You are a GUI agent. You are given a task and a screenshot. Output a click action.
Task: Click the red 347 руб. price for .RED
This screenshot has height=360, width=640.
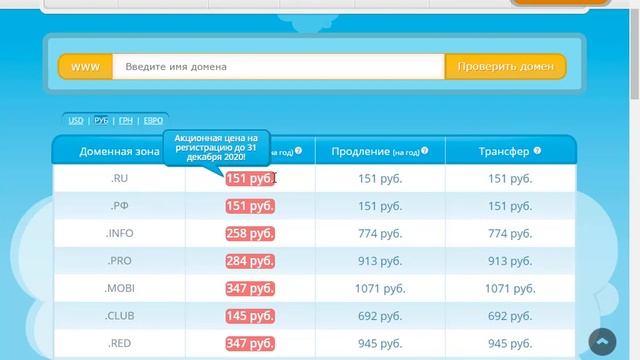pyautogui.click(x=250, y=343)
